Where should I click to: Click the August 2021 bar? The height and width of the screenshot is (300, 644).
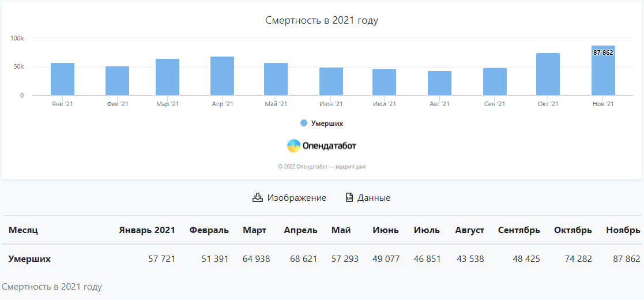click(439, 84)
